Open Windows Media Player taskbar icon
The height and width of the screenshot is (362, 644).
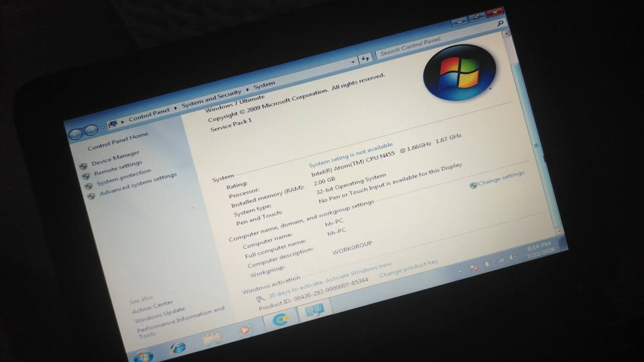(x=244, y=330)
